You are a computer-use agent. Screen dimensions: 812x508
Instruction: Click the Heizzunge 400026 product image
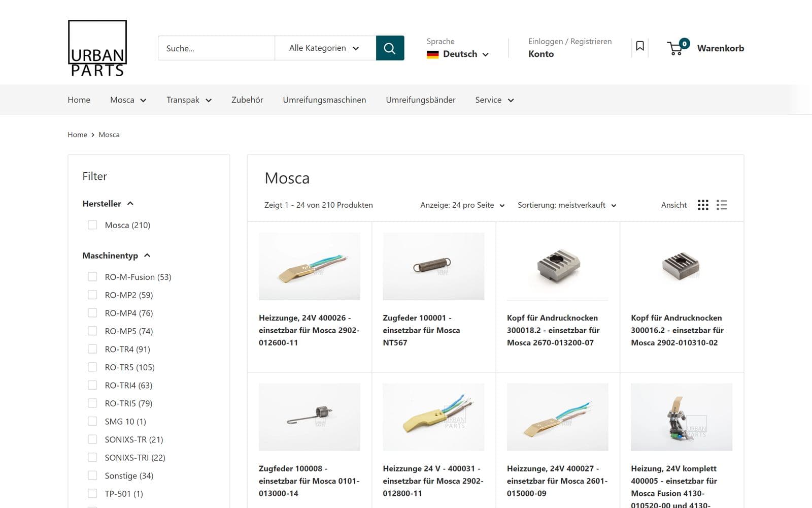click(310, 266)
